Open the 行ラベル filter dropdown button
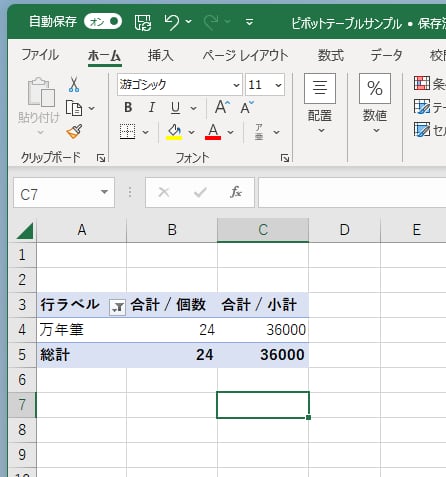Image resolution: width=446 pixels, height=477 pixels. 117,307
